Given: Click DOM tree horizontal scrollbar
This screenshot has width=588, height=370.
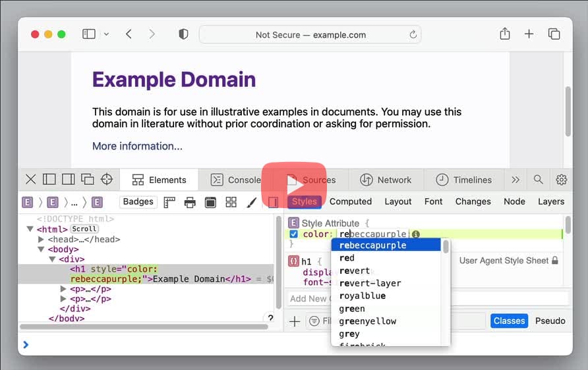Looking at the screenshot, I should tap(144, 327).
